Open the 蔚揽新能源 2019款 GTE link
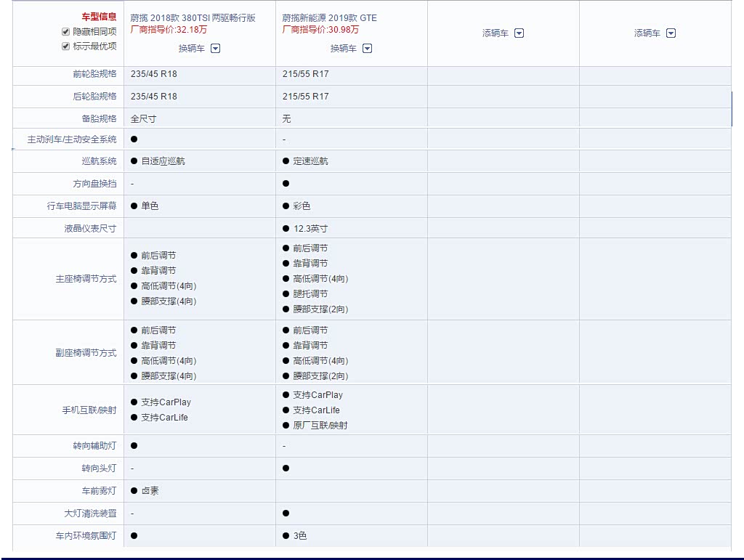Viewport: 744px width, 560px height. pyautogui.click(x=329, y=18)
